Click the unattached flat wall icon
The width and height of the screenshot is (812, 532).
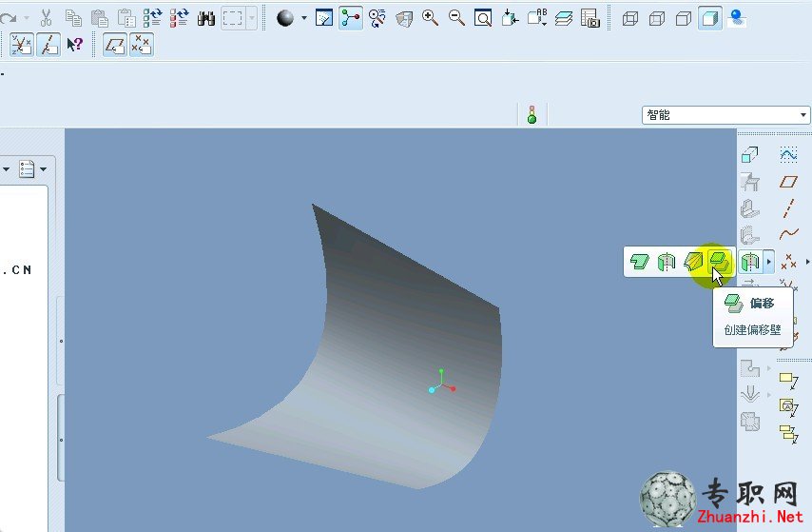pyautogui.click(x=749, y=154)
